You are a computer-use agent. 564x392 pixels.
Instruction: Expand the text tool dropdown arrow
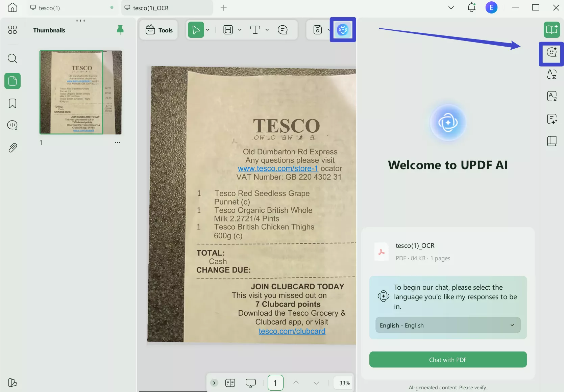(267, 30)
